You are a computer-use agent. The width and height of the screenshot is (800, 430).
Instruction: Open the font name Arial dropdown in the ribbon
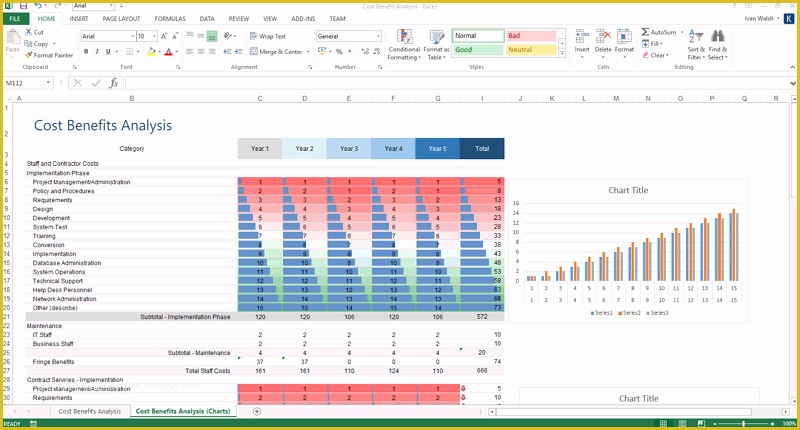click(x=133, y=36)
